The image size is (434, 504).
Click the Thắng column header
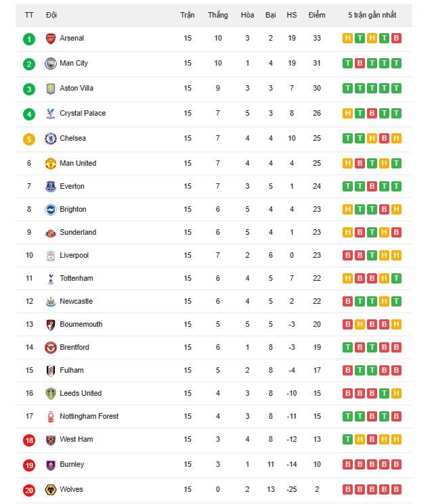click(217, 15)
